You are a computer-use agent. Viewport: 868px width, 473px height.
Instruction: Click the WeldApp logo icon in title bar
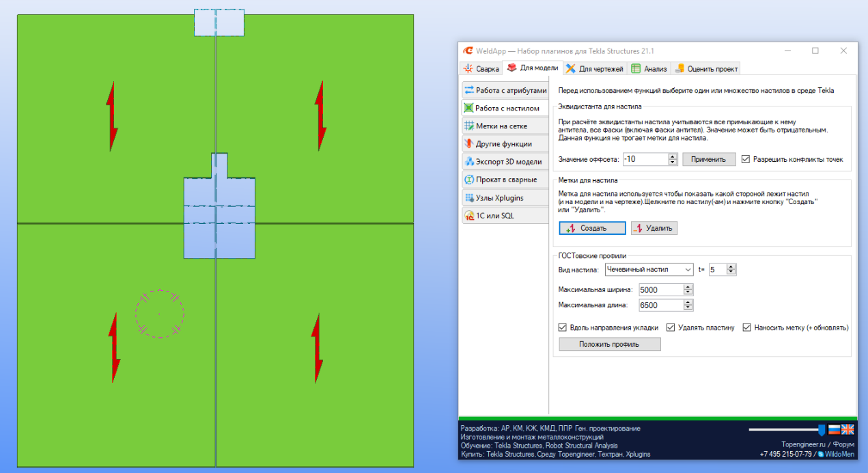tap(468, 51)
